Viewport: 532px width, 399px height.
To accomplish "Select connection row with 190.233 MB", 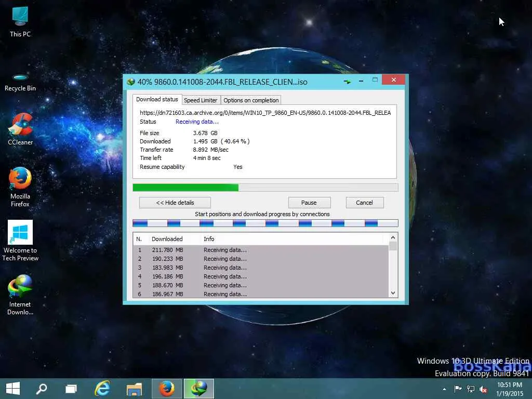I will [x=261, y=259].
